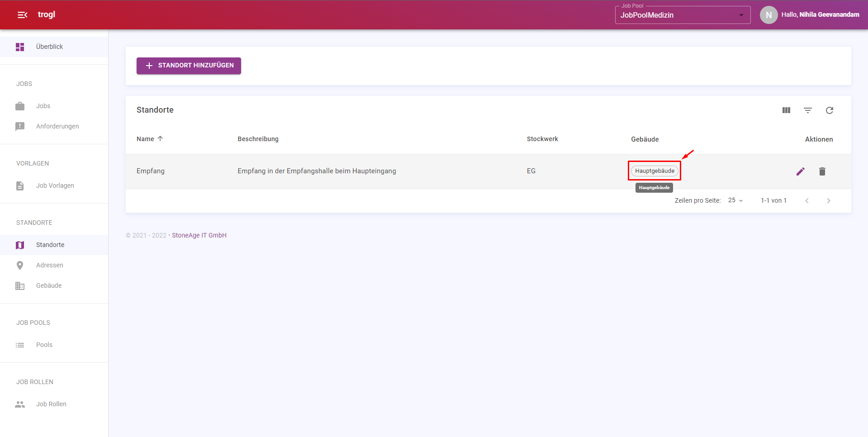Change rows per page value 25
Viewport: 868px width, 437px height.
point(735,200)
